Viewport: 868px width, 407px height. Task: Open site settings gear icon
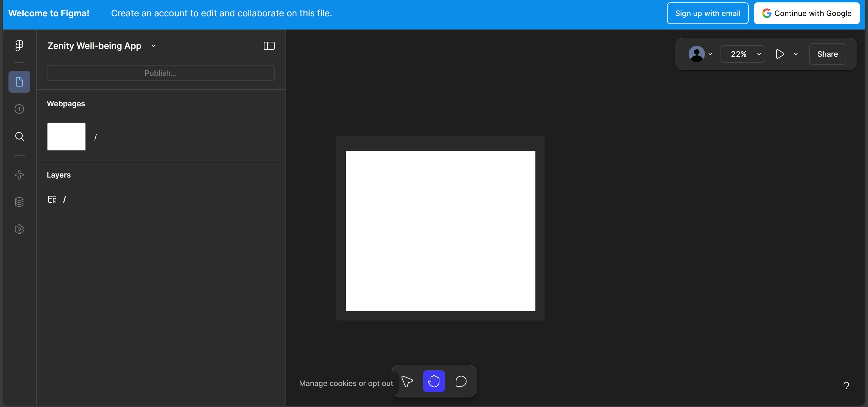(x=19, y=229)
